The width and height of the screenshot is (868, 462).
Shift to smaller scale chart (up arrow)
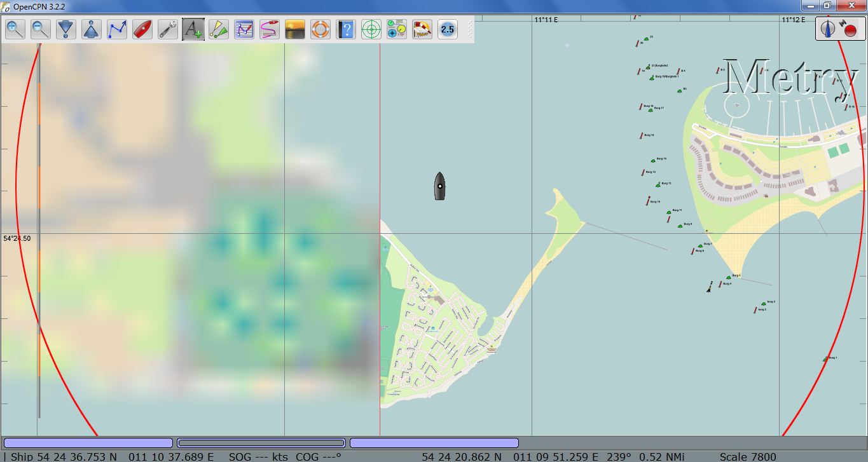pos(92,29)
